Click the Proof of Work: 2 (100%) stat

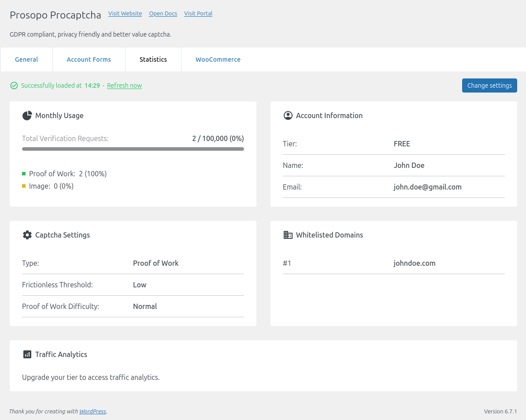tap(68, 174)
